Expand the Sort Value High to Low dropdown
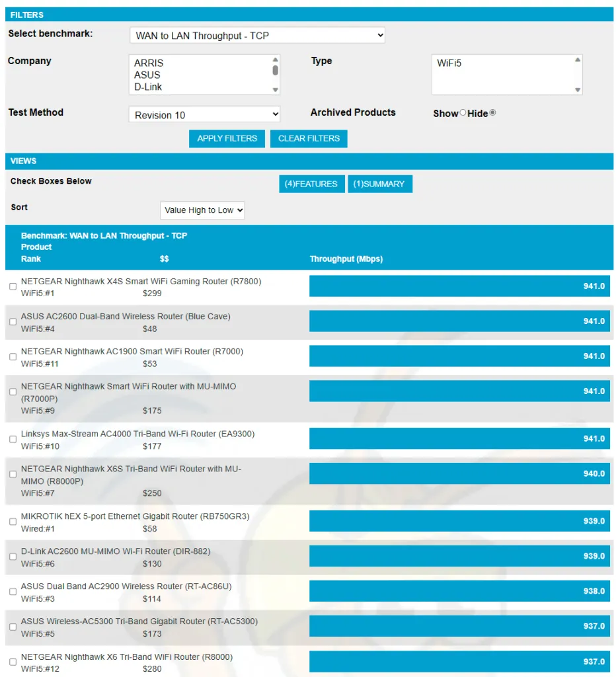Viewport: 616px width, 677px height. pyautogui.click(x=202, y=210)
